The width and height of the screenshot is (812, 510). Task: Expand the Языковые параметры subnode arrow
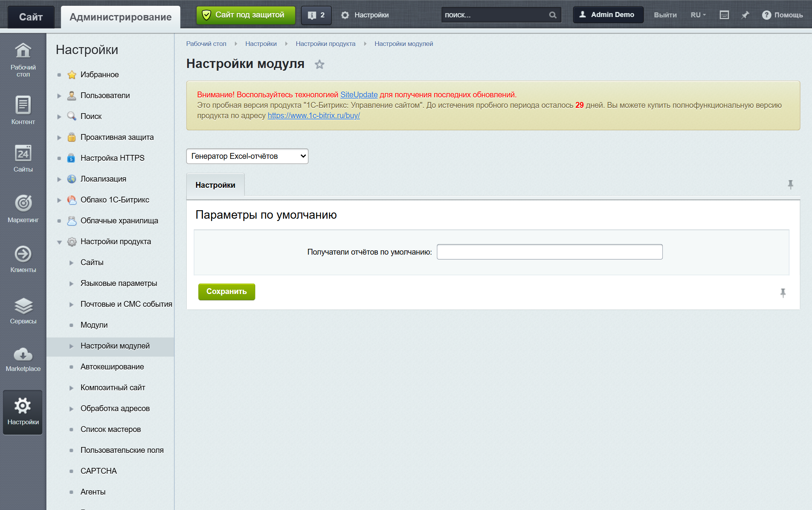tap(72, 284)
